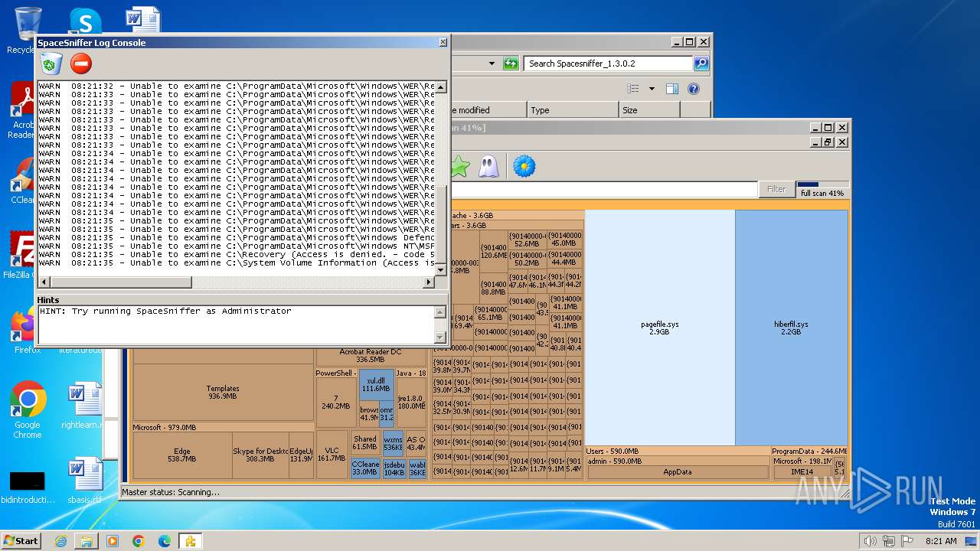Select the Shared 61.5MB block
The height and width of the screenshot is (551, 980).
click(365, 443)
